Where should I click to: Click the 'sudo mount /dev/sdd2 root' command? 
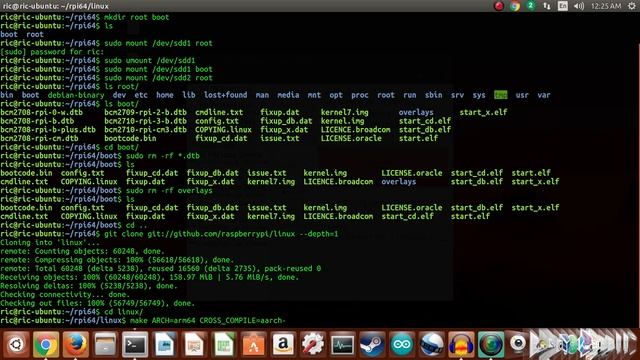click(x=158, y=78)
